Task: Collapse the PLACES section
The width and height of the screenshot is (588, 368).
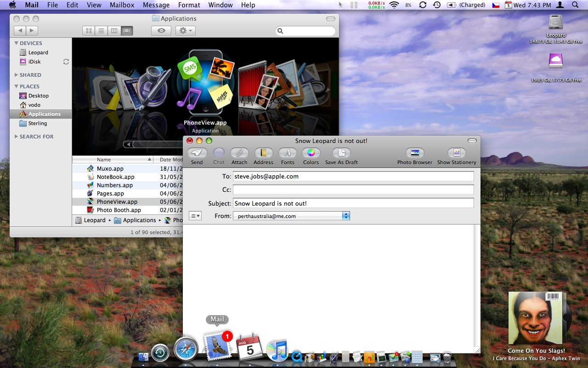Action: coord(17,86)
